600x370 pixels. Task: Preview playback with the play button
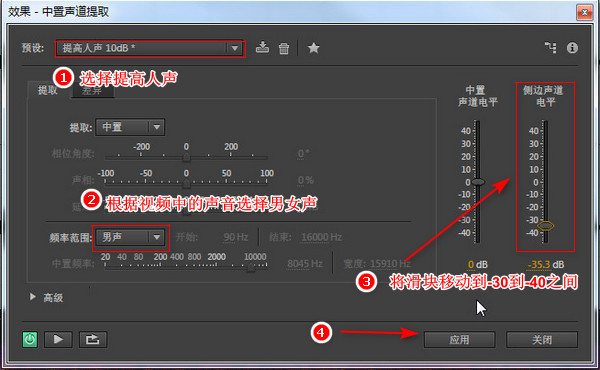(x=58, y=339)
